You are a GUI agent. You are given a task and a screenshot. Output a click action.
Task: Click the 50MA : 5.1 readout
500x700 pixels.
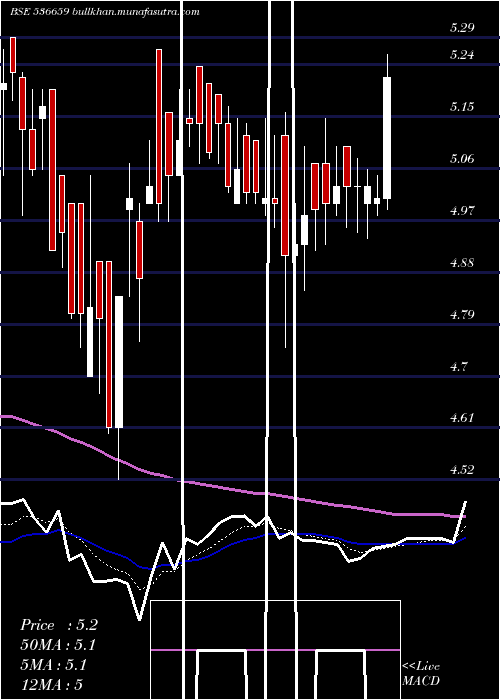(58, 645)
